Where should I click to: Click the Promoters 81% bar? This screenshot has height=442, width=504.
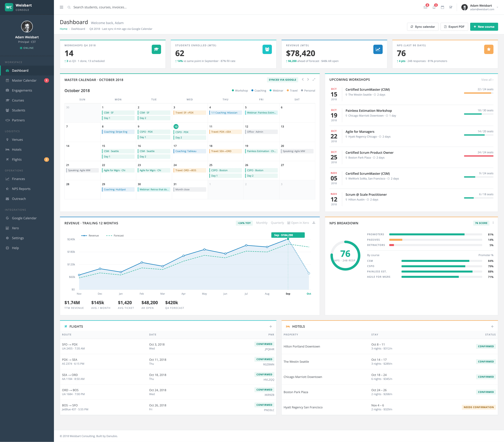click(x=435, y=234)
